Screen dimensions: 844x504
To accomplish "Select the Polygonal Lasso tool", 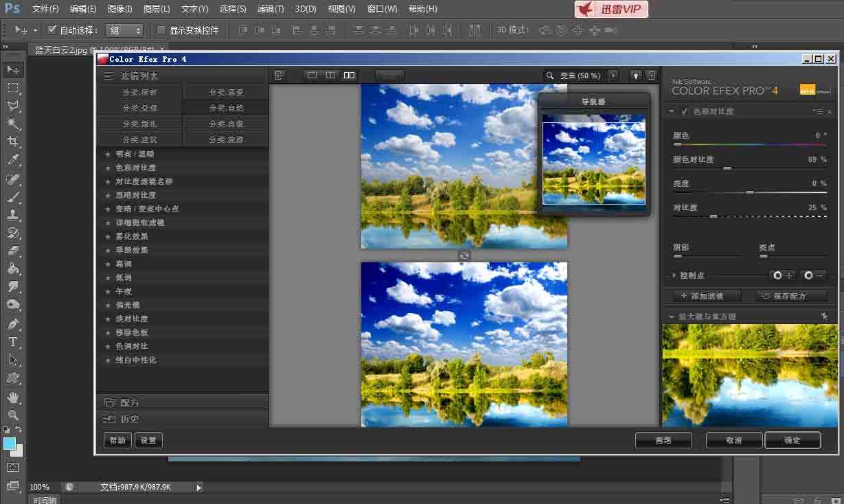I will [x=12, y=106].
